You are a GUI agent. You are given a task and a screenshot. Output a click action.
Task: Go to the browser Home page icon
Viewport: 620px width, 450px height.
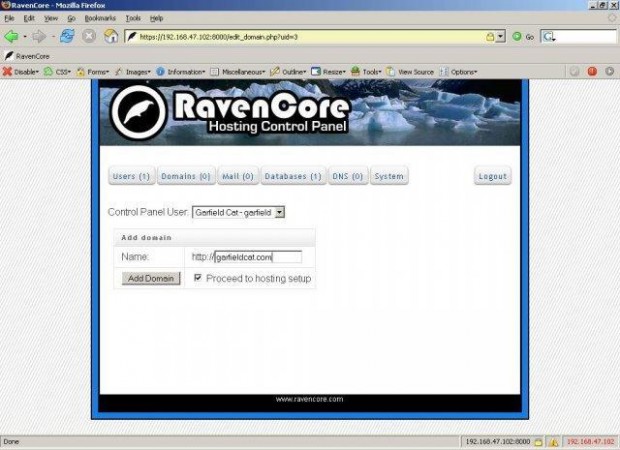111,36
